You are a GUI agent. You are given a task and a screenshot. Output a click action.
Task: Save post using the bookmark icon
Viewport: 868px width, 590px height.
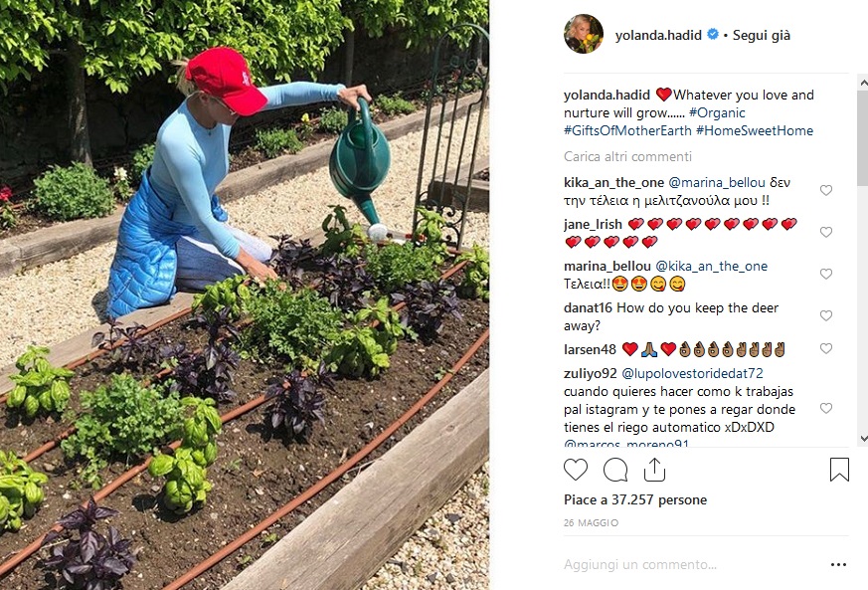pyautogui.click(x=839, y=470)
